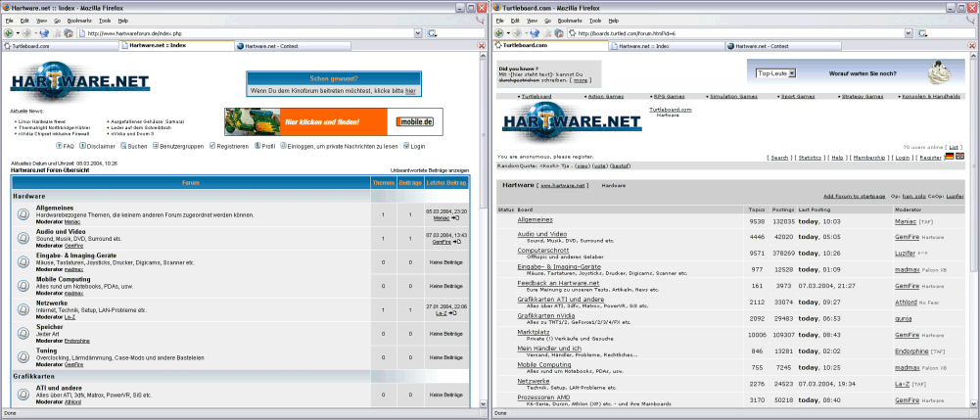The image size is (980, 420).
Task: Click vertical scrollbar in right window
Action: [x=974, y=228]
